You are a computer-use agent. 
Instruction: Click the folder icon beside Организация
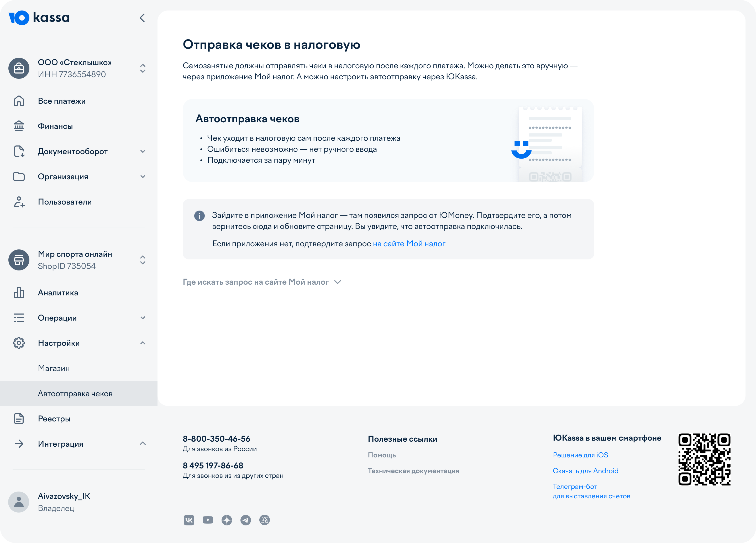(19, 177)
